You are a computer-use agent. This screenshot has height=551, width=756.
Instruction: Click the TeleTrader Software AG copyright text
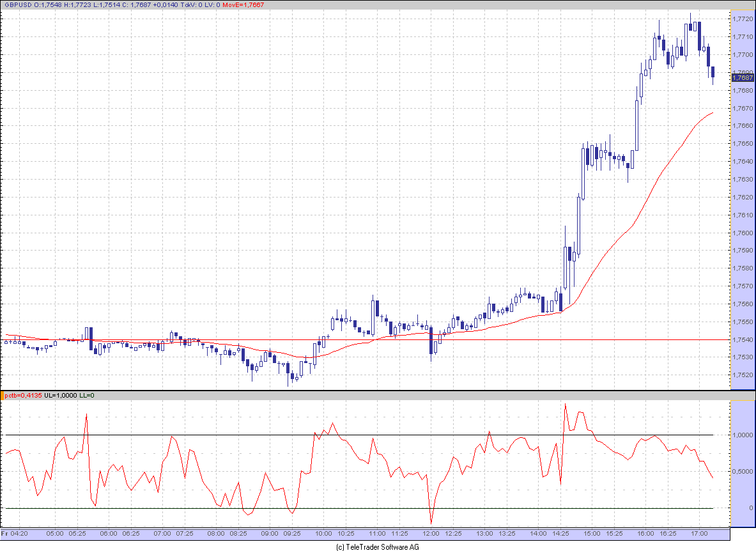pyautogui.click(x=378, y=547)
